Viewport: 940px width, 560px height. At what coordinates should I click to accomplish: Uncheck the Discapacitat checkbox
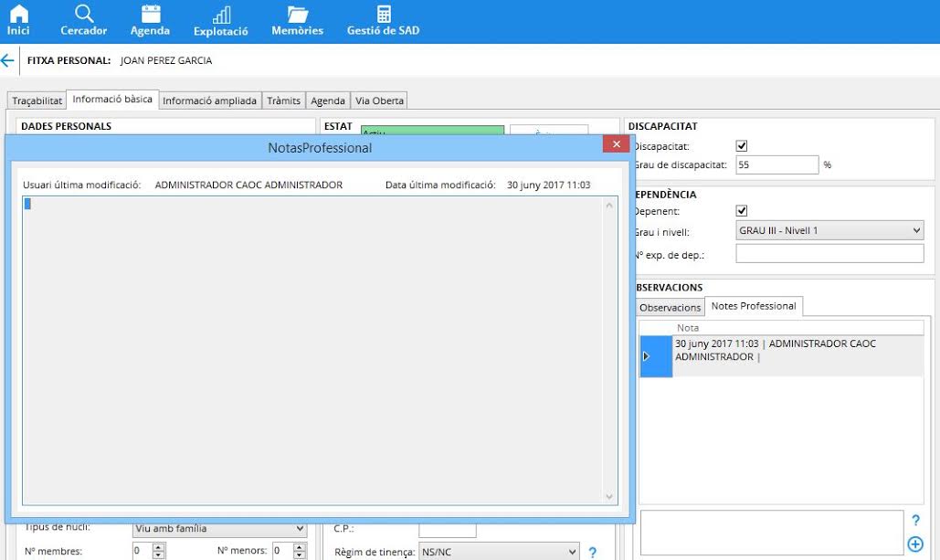click(742, 146)
